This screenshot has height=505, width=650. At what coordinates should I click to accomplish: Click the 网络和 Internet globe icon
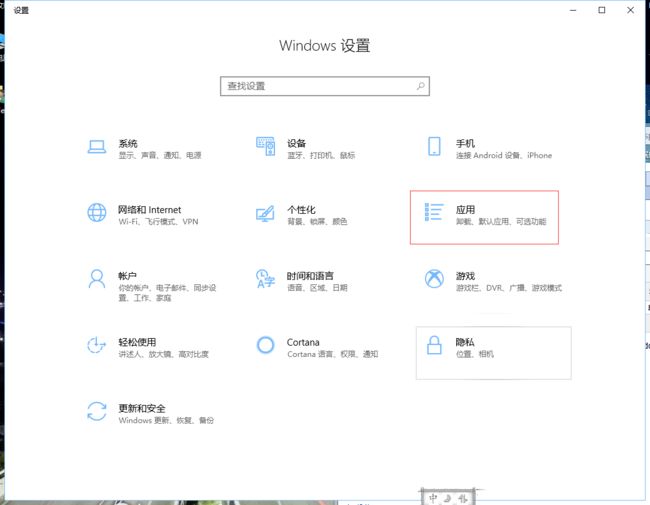click(x=97, y=213)
